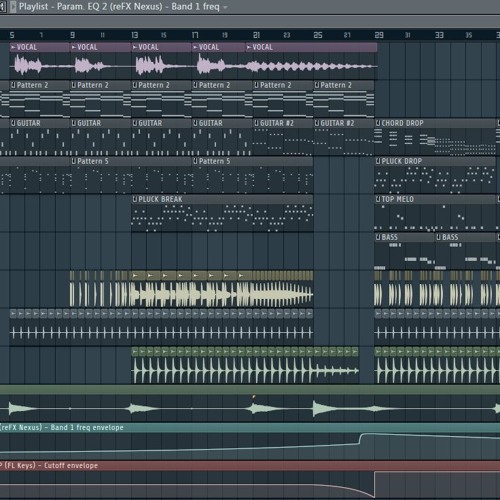Open menu icon of Pattern 2 clip at bar 13
The height and width of the screenshot is (500, 500).
(x=135, y=85)
